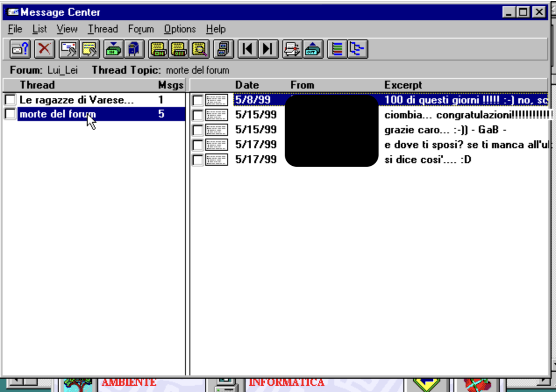Viewport: 556px width, 392px height.
Task: Open the Help menu
Action: (216, 29)
